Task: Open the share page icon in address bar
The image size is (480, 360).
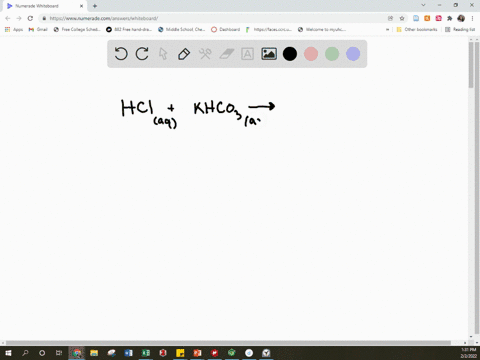Action: [390, 18]
